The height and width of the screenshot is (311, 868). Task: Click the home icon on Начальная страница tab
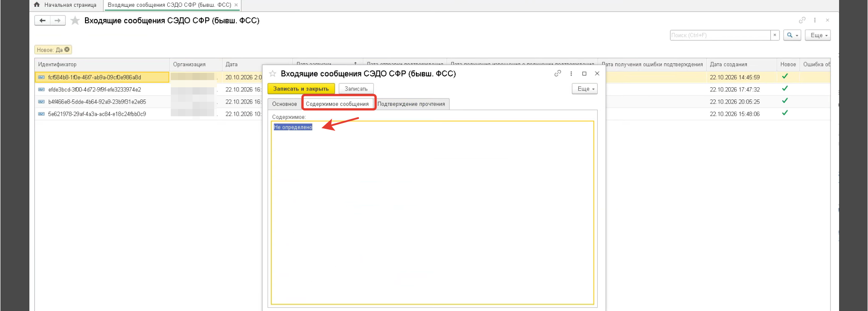click(x=37, y=5)
